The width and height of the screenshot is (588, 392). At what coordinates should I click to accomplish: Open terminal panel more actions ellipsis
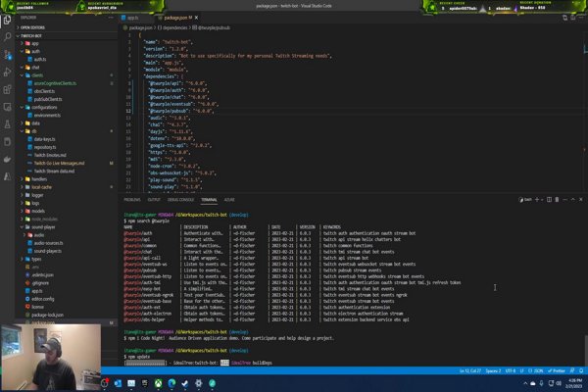coord(565,200)
